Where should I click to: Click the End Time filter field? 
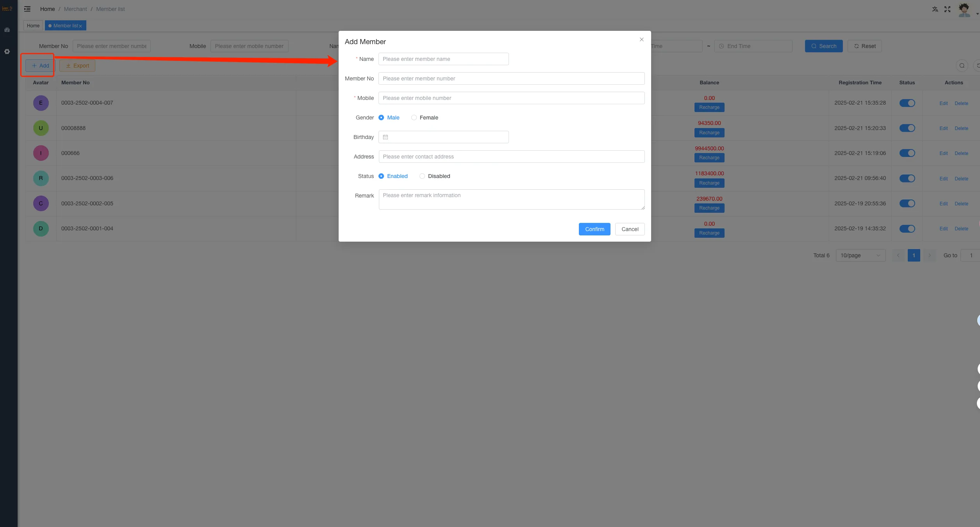(753, 46)
